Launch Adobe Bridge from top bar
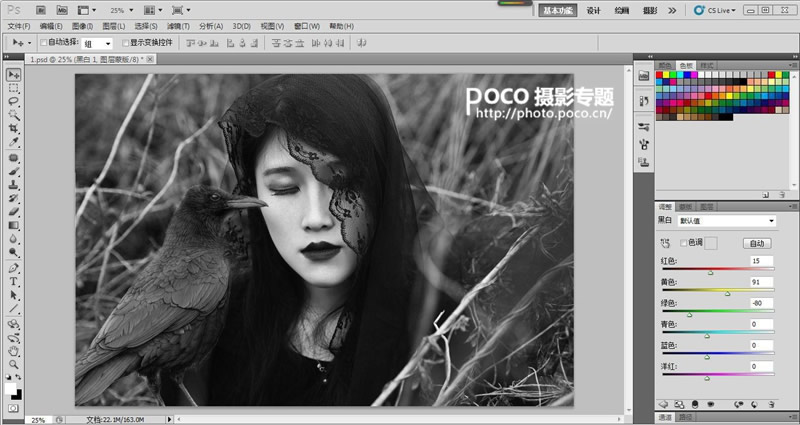 point(41,10)
